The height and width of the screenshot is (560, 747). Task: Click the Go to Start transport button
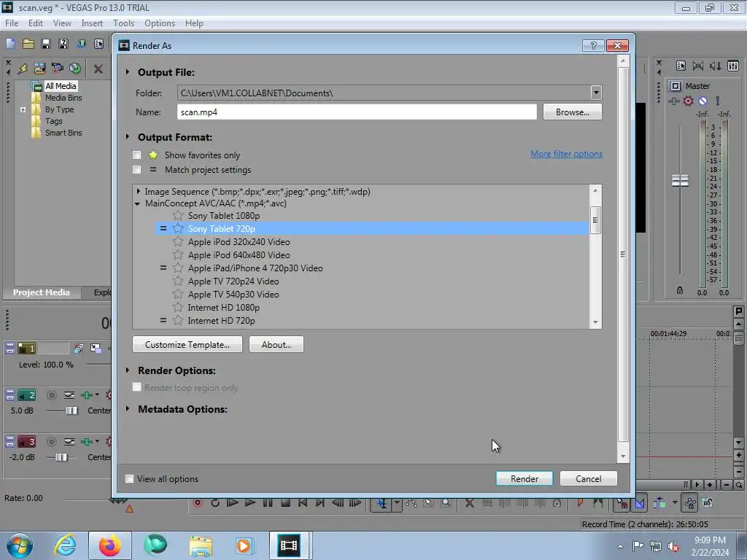coord(303,503)
